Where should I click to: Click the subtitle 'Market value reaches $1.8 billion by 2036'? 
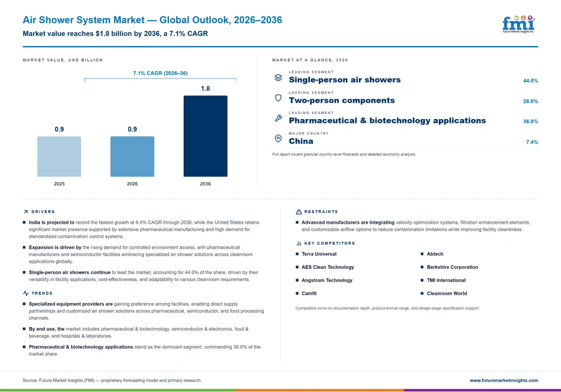[91, 34]
